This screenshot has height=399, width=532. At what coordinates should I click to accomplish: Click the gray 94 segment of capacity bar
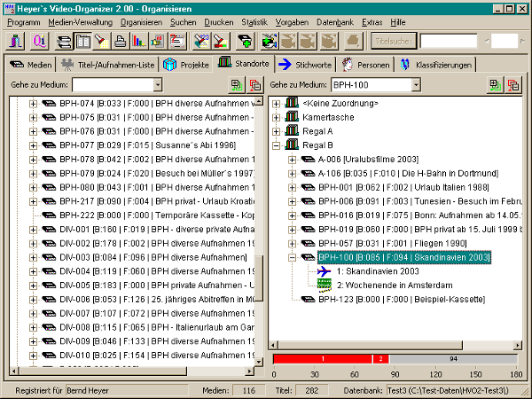(453, 358)
